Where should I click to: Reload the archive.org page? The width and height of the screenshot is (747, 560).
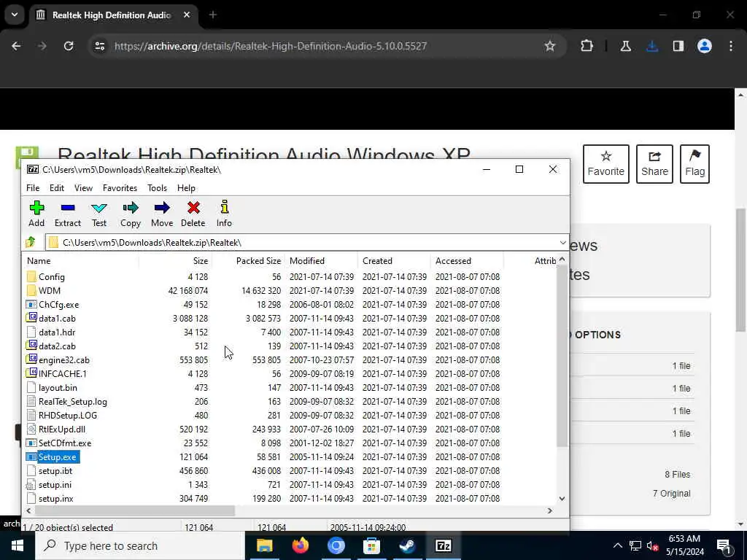[69, 46]
